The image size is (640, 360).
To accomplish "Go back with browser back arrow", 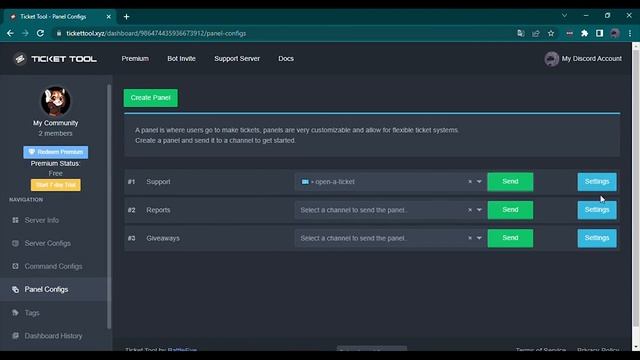I will pos(10,33).
